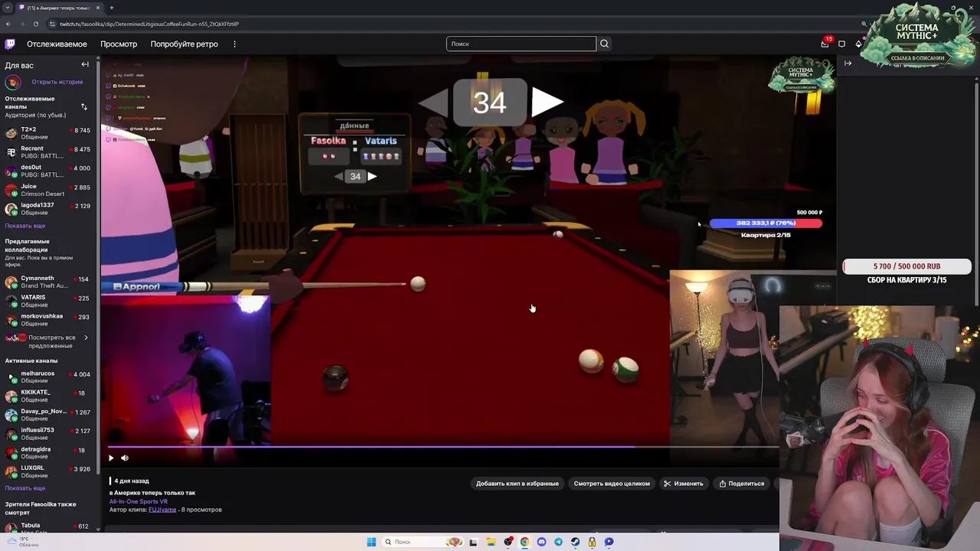
Task: Open All-In-One Sports VR category link
Action: (139, 501)
